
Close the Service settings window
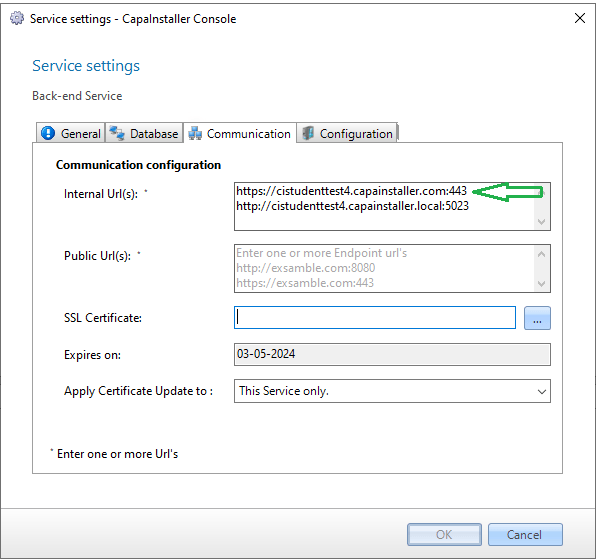[580, 18]
